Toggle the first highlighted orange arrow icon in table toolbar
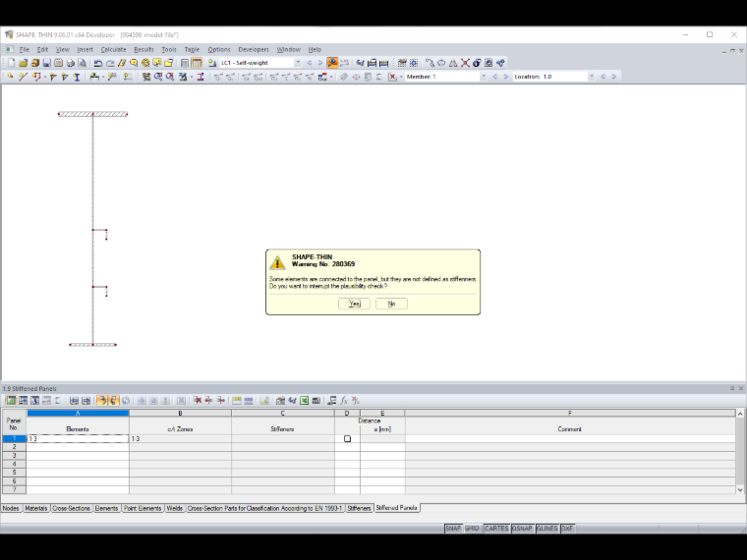 point(102,401)
